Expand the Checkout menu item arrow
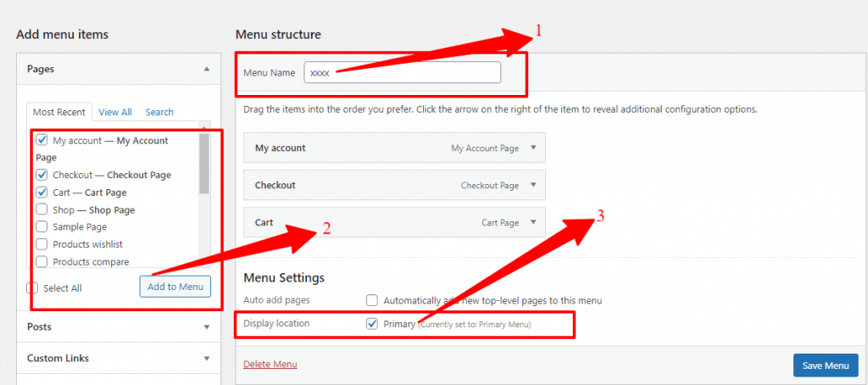The width and height of the screenshot is (868, 385). 533,185
